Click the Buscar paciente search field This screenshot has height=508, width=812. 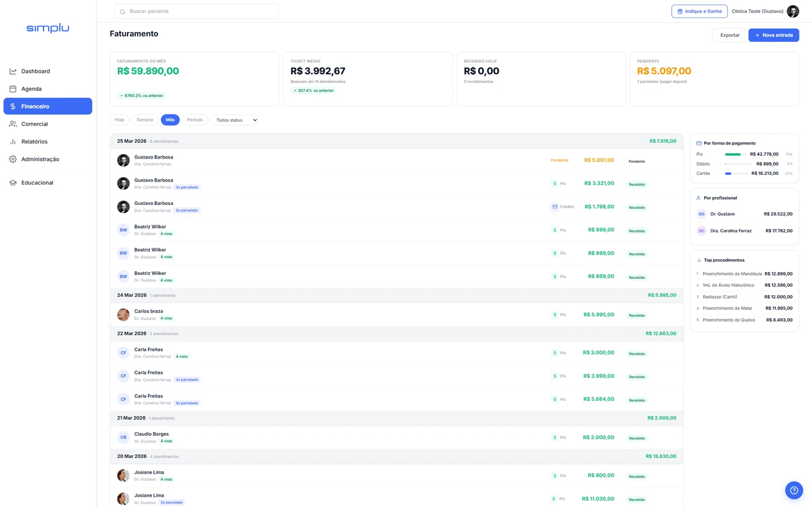point(197,11)
